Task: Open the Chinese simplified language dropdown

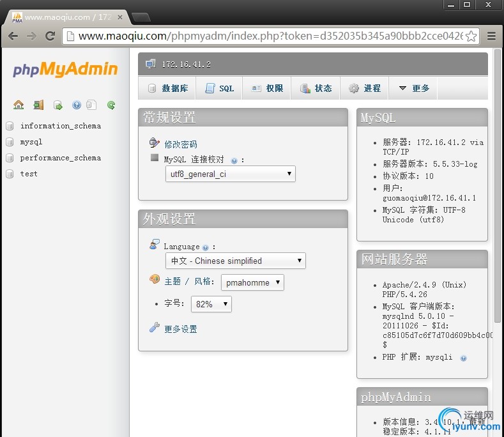Action: [x=235, y=261]
